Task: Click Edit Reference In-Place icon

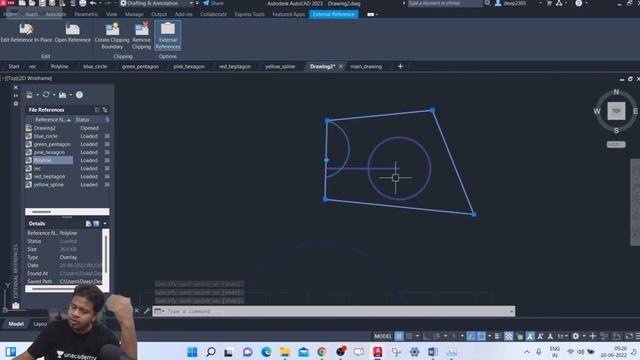Action: point(26,29)
